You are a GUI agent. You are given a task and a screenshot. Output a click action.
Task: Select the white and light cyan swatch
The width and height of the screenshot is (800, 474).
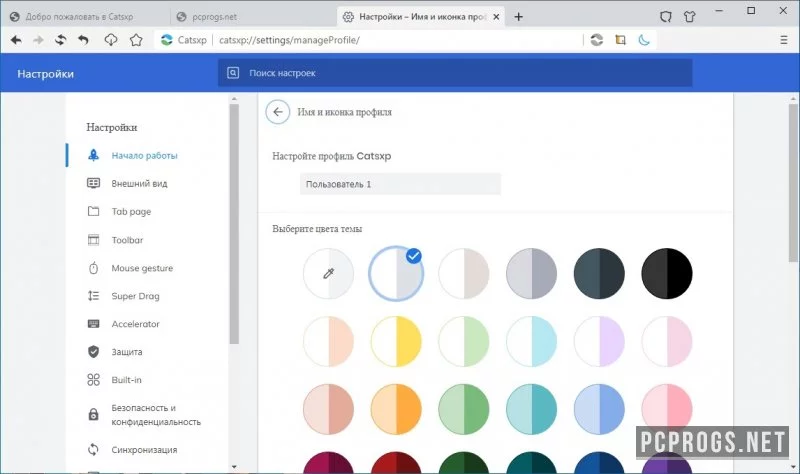(531, 341)
